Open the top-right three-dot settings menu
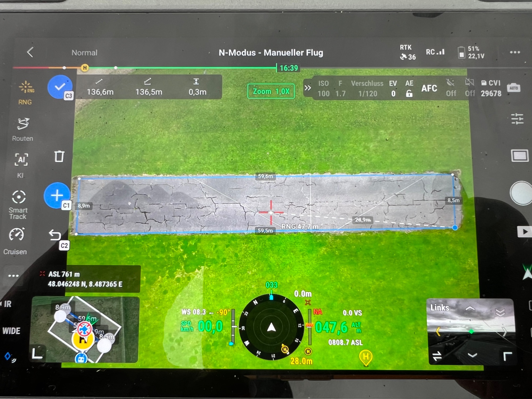 (515, 52)
